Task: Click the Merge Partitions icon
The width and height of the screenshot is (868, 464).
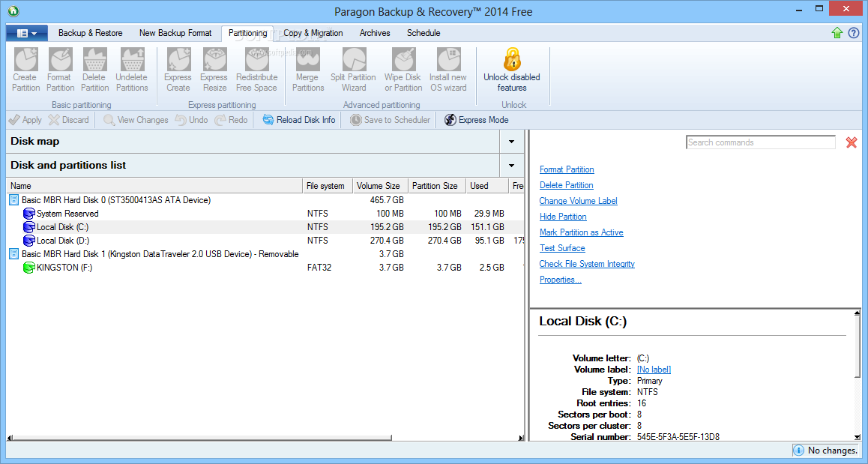Action: tap(308, 60)
